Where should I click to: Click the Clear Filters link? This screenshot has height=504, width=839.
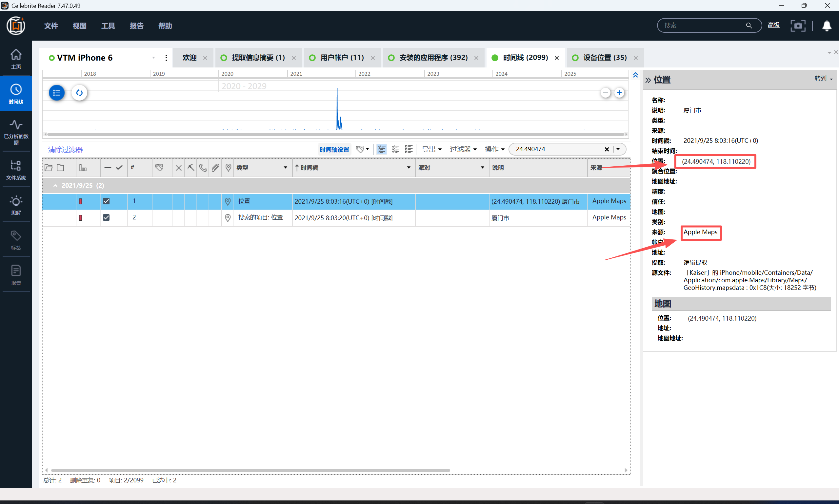click(65, 149)
